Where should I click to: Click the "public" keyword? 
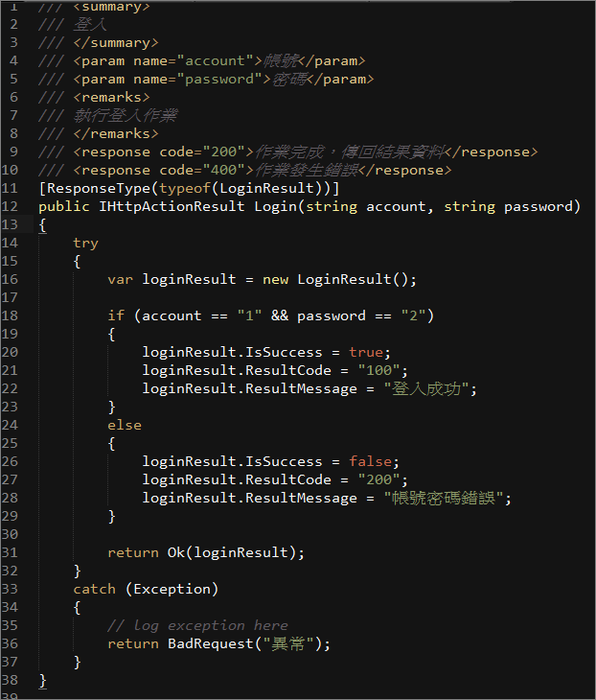click(64, 207)
